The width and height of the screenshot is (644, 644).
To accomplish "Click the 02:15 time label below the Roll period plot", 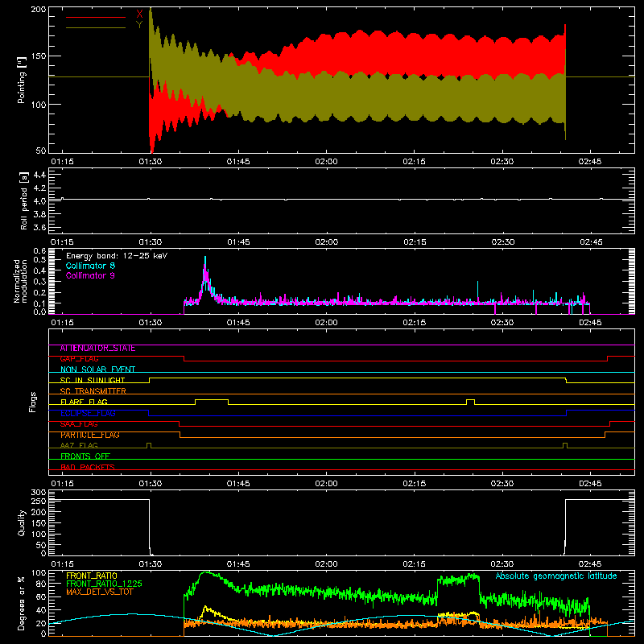I will click(x=415, y=242).
